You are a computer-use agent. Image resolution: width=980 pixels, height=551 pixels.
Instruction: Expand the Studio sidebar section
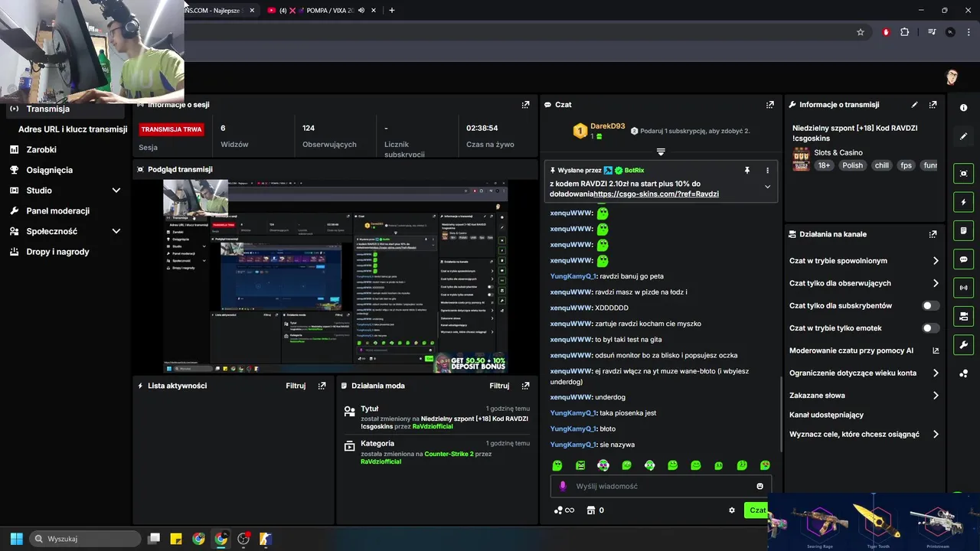click(116, 191)
